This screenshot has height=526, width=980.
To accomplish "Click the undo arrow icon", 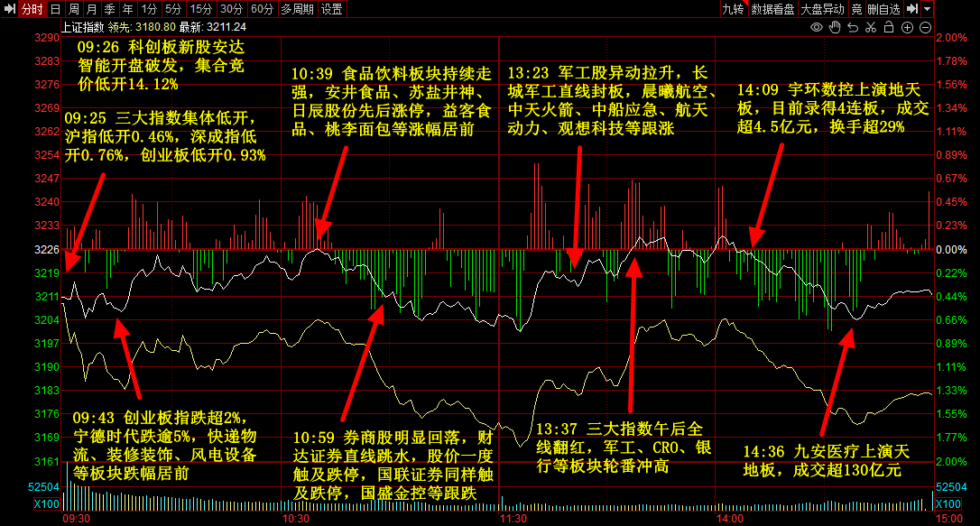I will click(853, 28).
